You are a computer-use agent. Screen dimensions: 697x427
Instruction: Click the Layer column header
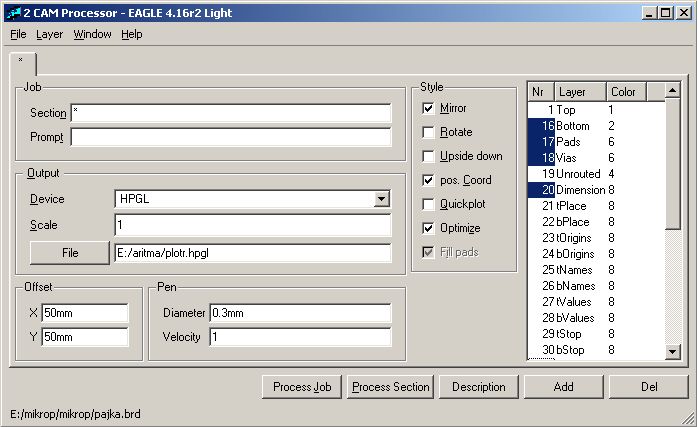pos(580,92)
